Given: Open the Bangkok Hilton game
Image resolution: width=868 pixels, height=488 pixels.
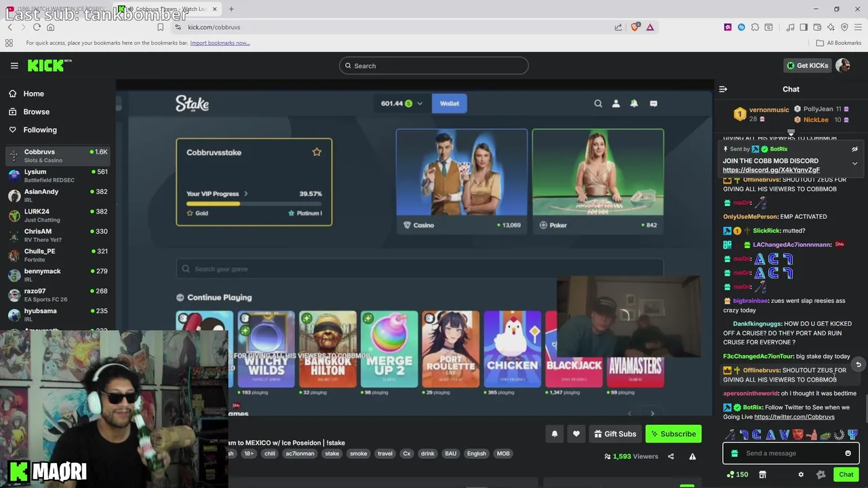Looking at the screenshot, I should (x=328, y=349).
